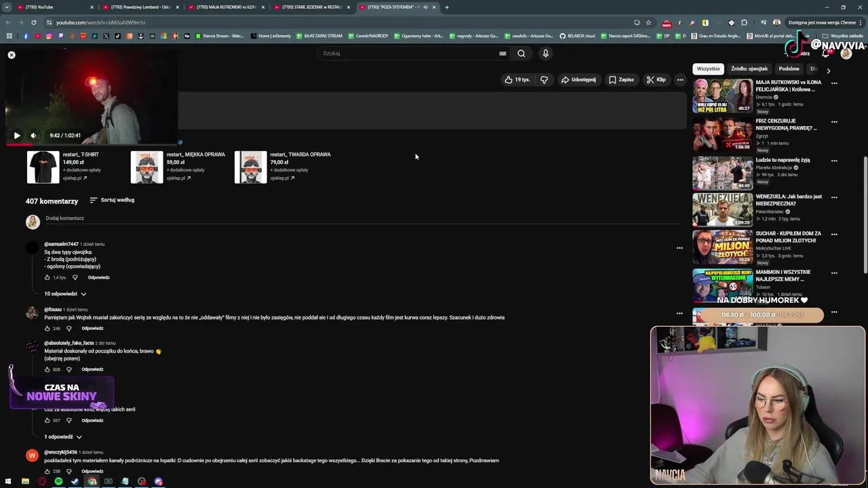Reply to @samuelm7447 via Odpowiedz
The image size is (868, 488).
coord(98,277)
